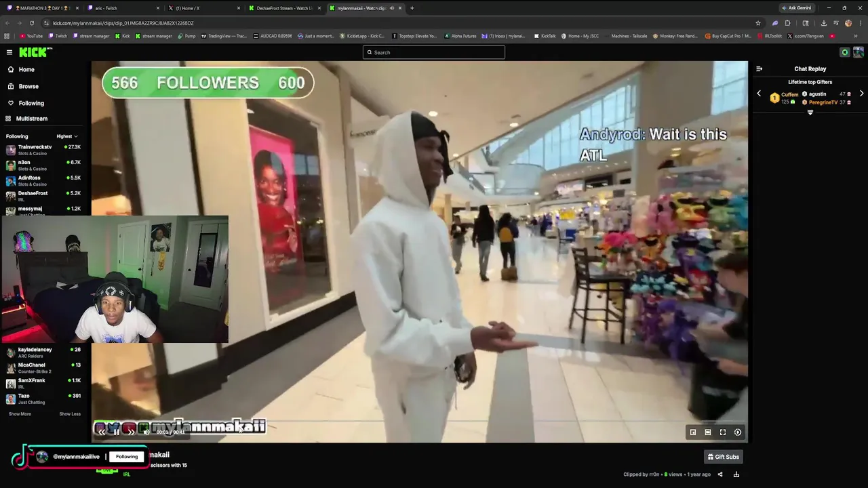868x488 pixels.
Task: Open Trainwreckstv channel in following list
Action: tap(45, 149)
